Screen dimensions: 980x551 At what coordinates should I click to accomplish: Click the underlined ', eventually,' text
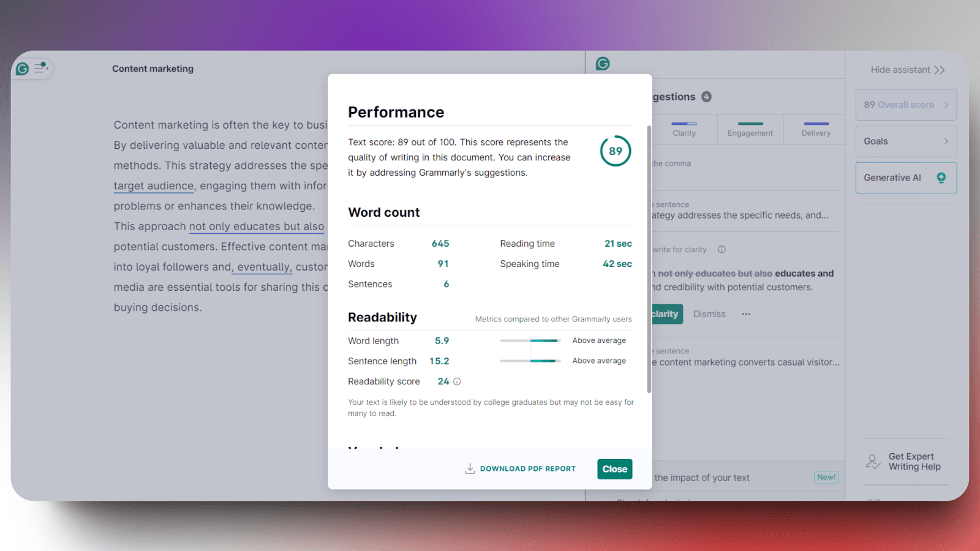tap(262, 267)
